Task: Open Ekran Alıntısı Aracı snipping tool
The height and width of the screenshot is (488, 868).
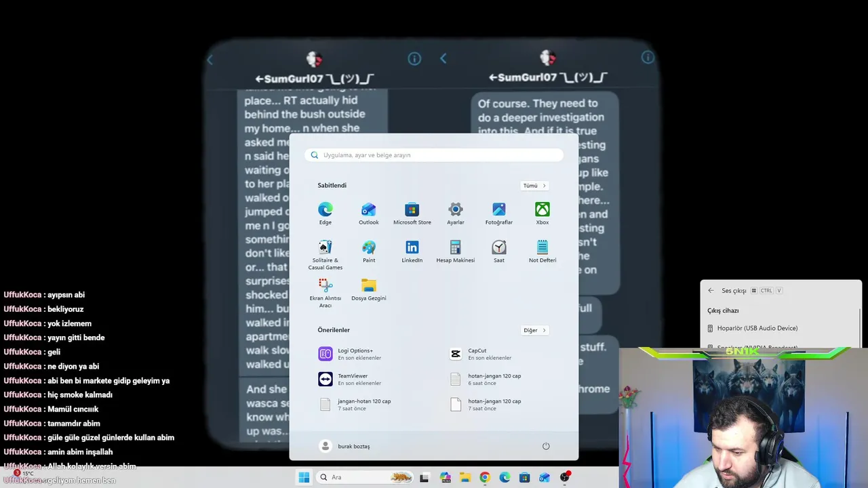Action: pyautogui.click(x=325, y=293)
